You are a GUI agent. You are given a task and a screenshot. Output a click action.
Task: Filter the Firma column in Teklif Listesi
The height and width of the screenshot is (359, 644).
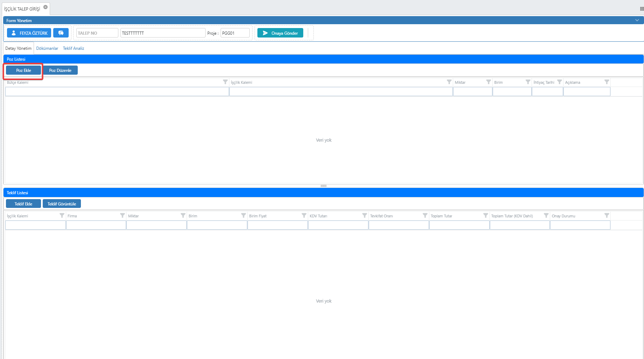pyautogui.click(x=122, y=216)
